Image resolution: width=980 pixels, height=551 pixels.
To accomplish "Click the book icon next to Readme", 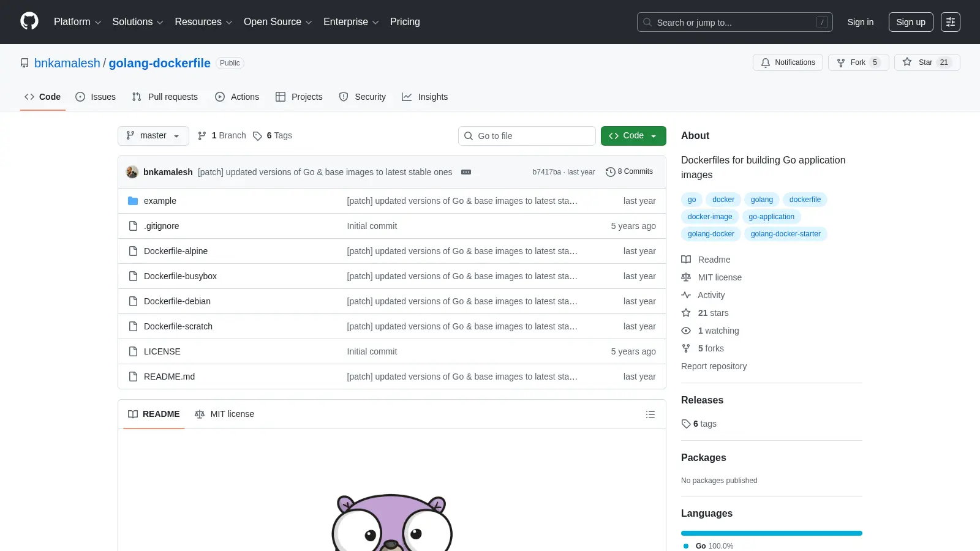I will [x=686, y=260].
